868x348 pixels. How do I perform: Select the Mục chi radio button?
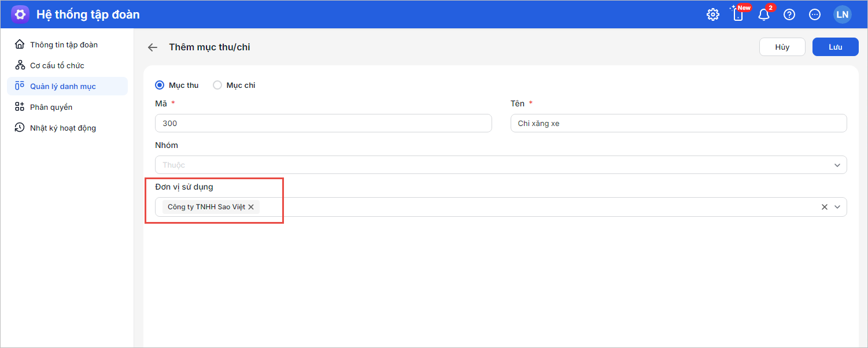click(x=217, y=85)
